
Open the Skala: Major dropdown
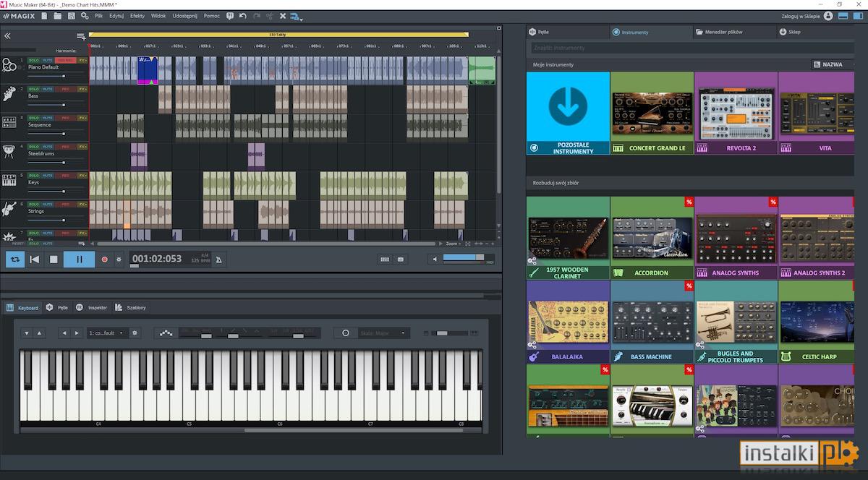coord(384,333)
